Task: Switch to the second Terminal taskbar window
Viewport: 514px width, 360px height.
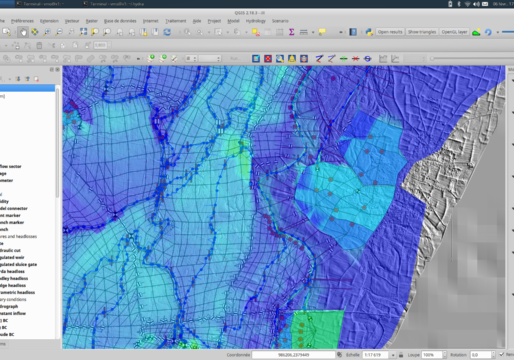Action: [x=114, y=4]
